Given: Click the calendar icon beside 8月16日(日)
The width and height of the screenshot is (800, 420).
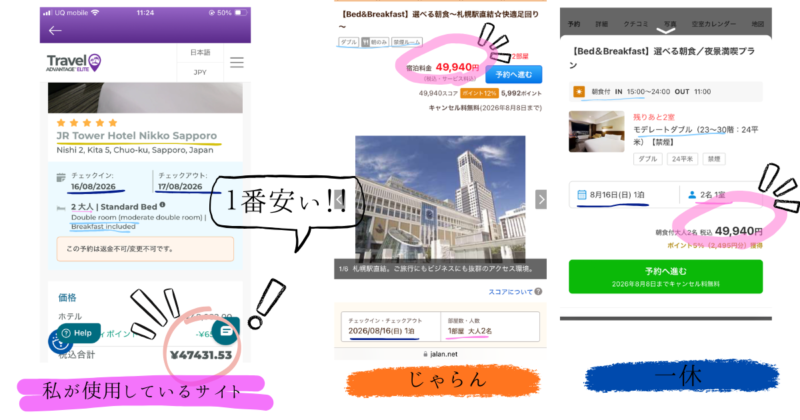Looking at the screenshot, I should 582,194.
